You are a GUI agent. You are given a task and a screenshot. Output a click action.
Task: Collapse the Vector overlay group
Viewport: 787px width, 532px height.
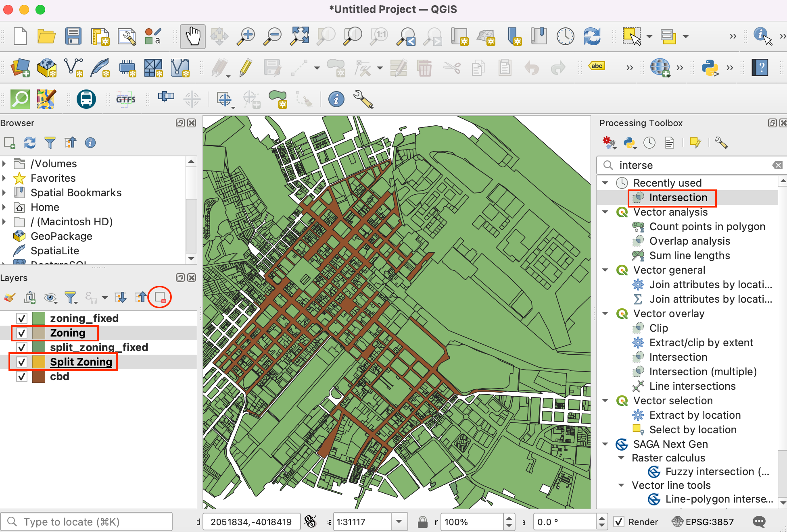[x=605, y=314]
